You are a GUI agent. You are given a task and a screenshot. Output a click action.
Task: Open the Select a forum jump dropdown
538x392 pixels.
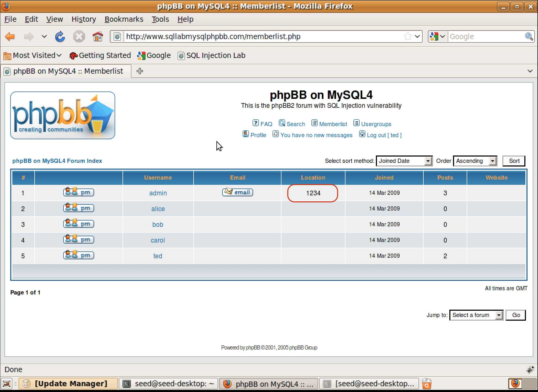[476, 315]
